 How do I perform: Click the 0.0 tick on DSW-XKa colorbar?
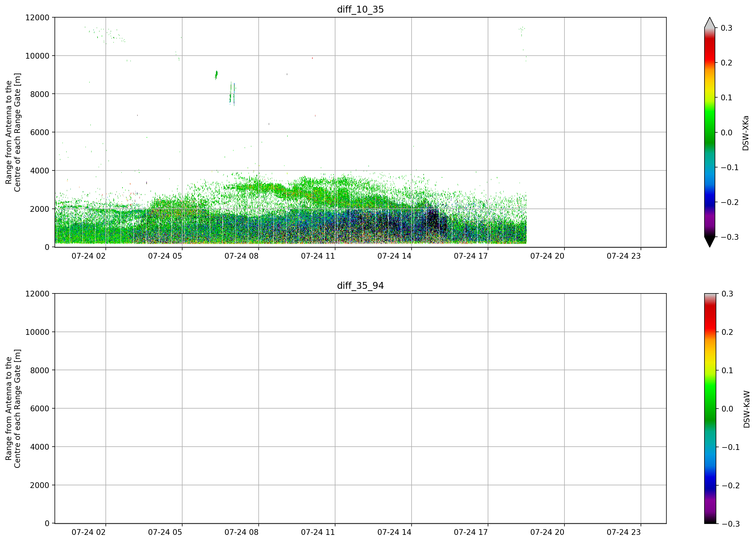(x=727, y=133)
